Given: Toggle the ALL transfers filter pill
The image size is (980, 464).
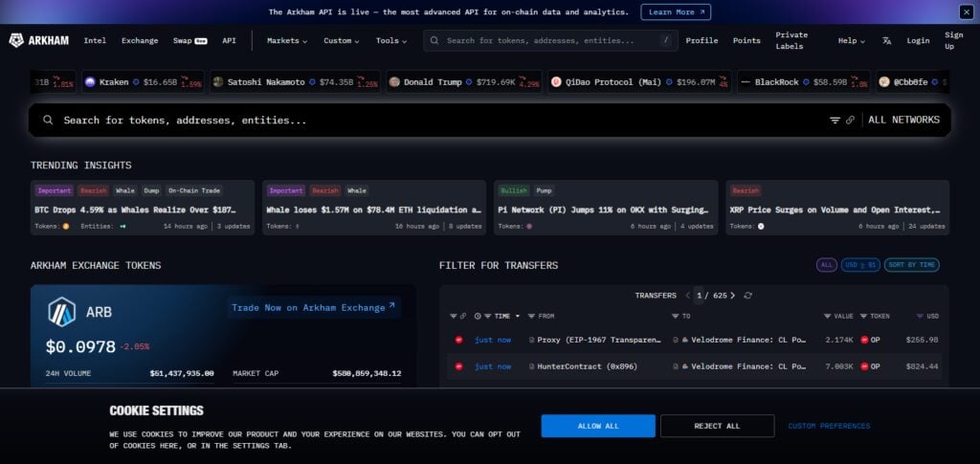Looking at the screenshot, I should click(826, 265).
